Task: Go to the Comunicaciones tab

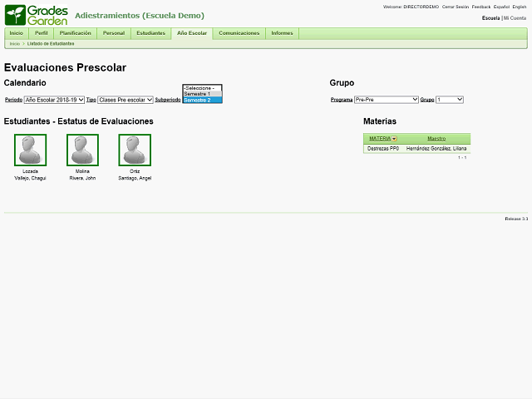Action: pyautogui.click(x=239, y=33)
